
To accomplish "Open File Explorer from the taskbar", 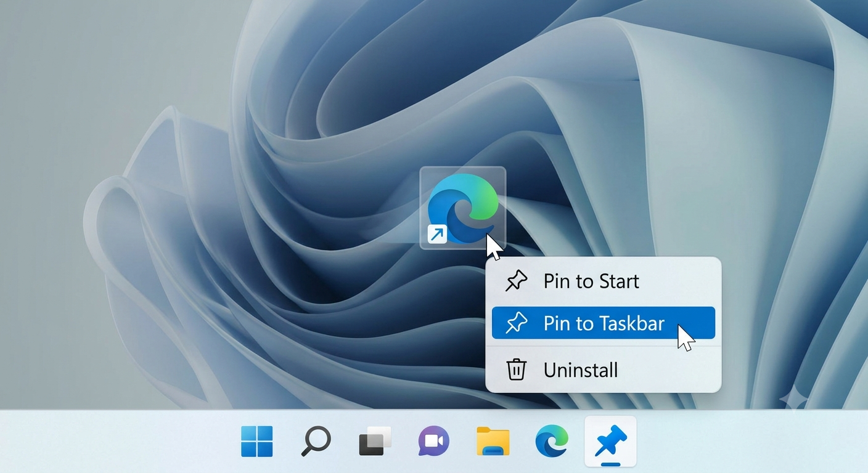I will click(493, 442).
